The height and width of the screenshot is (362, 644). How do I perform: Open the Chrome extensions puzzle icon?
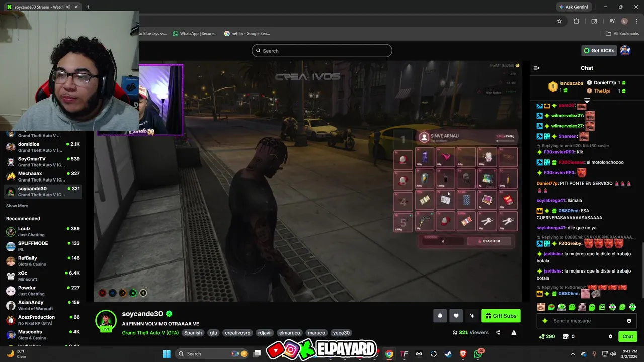click(577, 21)
